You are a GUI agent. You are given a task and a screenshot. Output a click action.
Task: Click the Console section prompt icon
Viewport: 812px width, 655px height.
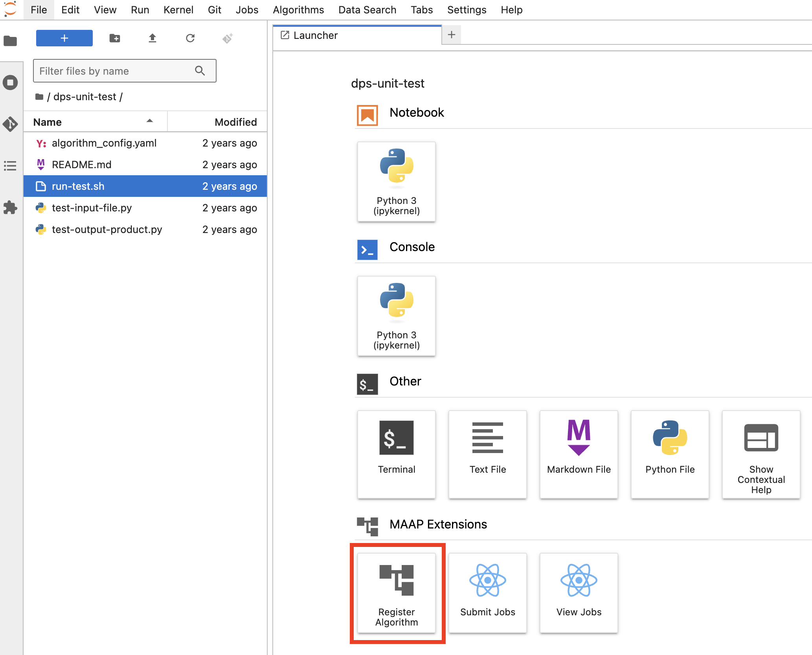(x=367, y=250)
